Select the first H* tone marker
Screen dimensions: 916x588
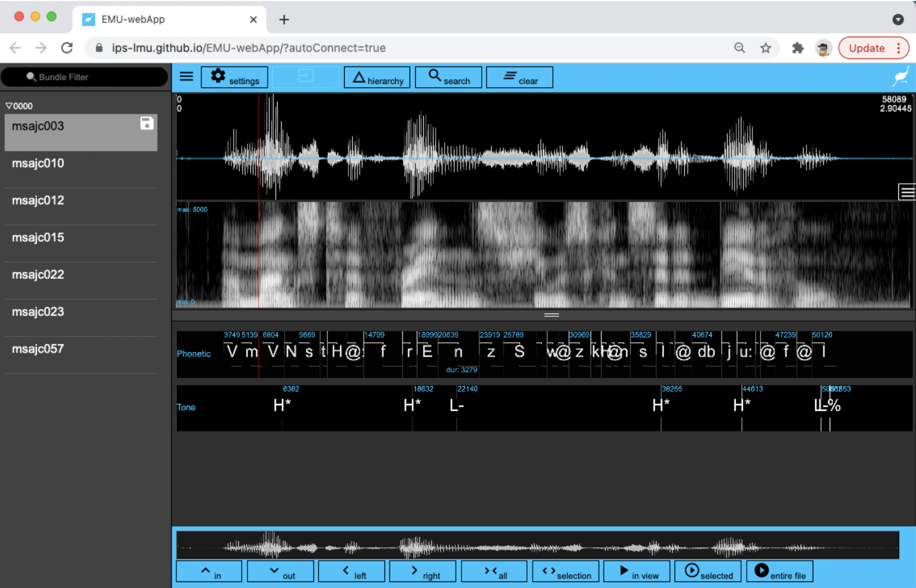click(282, 405)
